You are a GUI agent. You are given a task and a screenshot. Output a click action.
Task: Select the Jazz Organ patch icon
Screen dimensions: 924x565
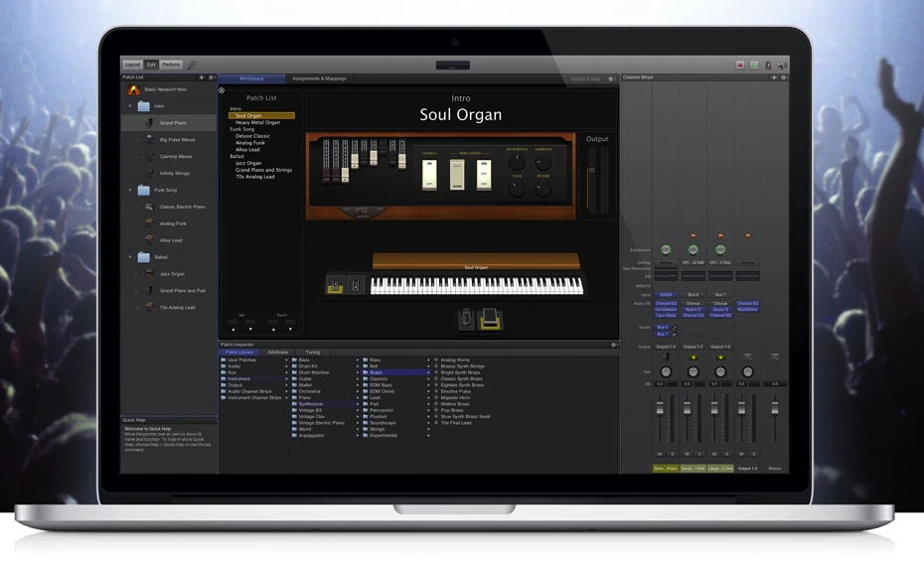pyautogui.click(x=150, y=273)
